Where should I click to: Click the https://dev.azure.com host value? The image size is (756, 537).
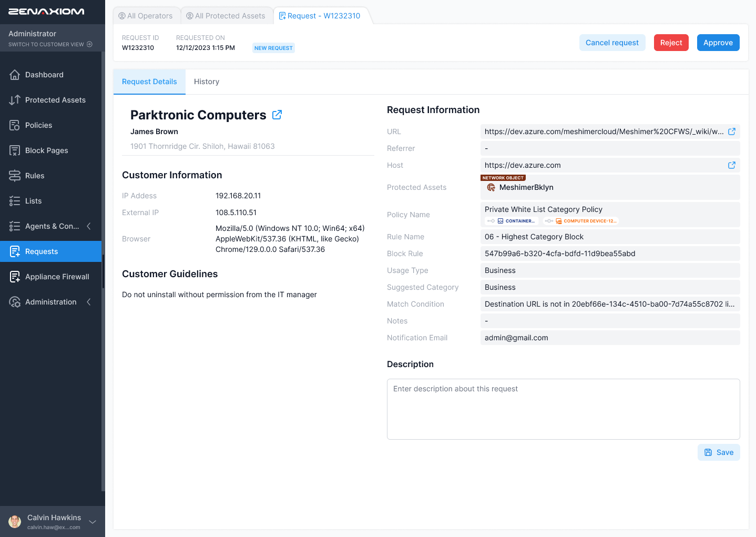(523, 165)
